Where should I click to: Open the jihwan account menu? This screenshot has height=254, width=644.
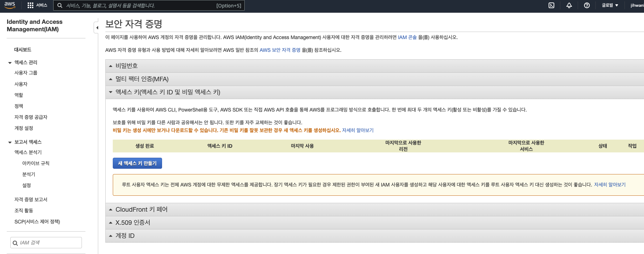[x=637, y=5]
